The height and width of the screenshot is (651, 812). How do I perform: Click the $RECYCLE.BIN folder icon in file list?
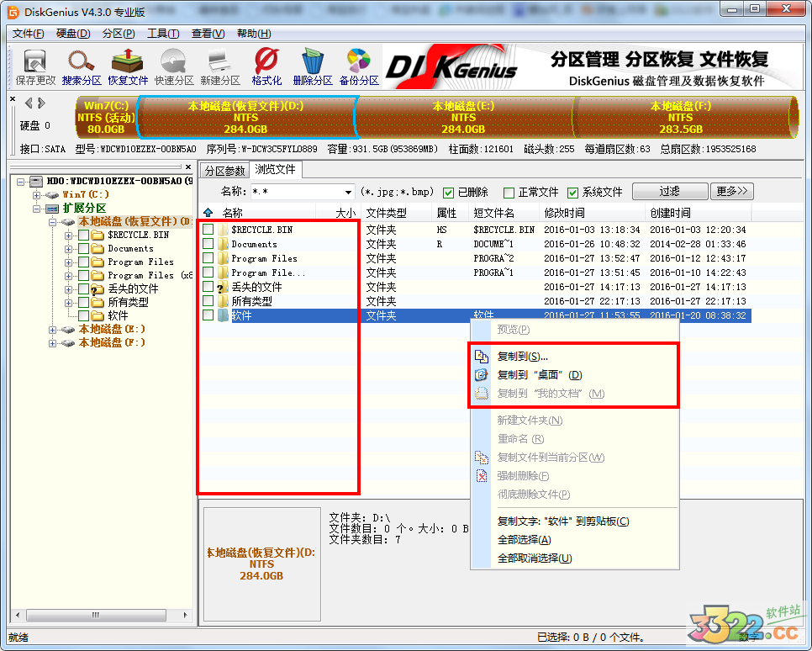pyautogui.click(x=224, y=229)
